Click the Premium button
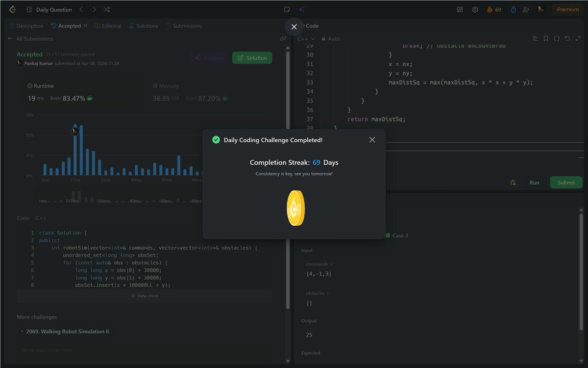 click(x=568, y=9)
